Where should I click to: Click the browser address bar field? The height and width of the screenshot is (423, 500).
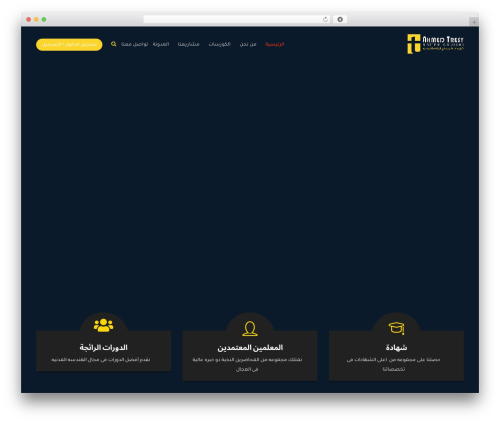coord(237,19)
